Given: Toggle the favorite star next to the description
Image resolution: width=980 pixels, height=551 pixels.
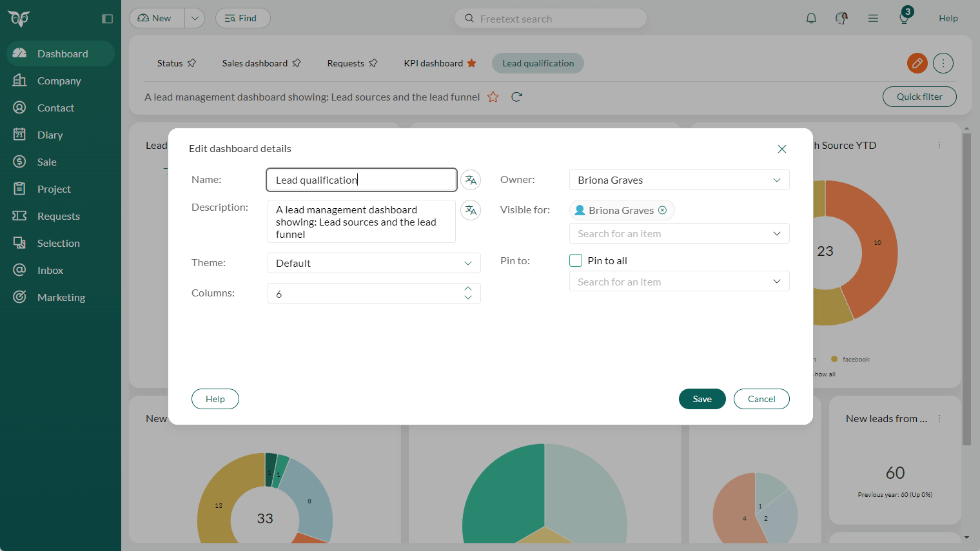Looking at the screenshot, I should pos(493,97).
